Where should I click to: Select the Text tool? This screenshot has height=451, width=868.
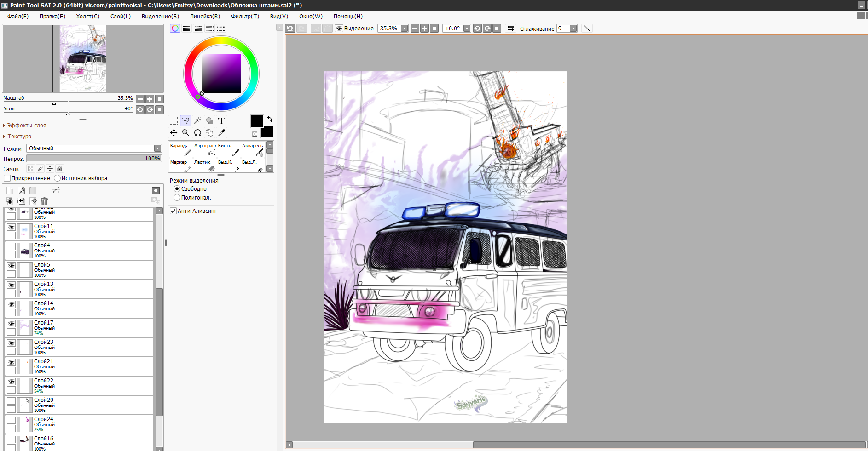[x=221, y=121]
